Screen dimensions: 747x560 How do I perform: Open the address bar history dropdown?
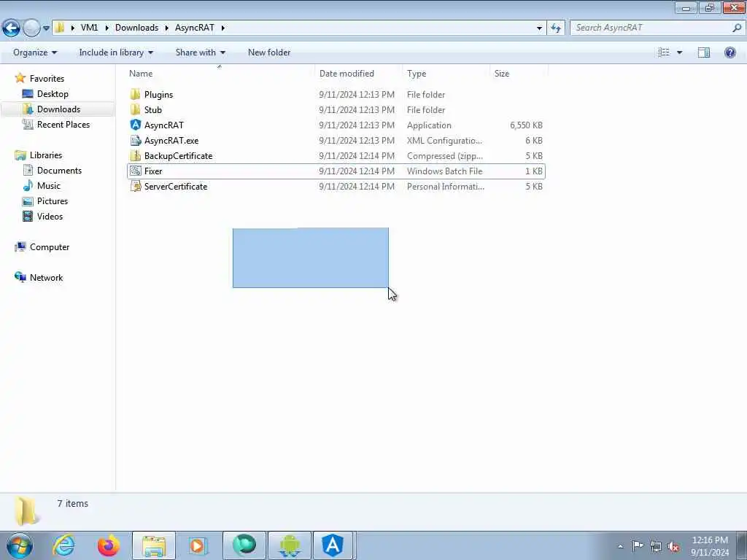point(539,28)
